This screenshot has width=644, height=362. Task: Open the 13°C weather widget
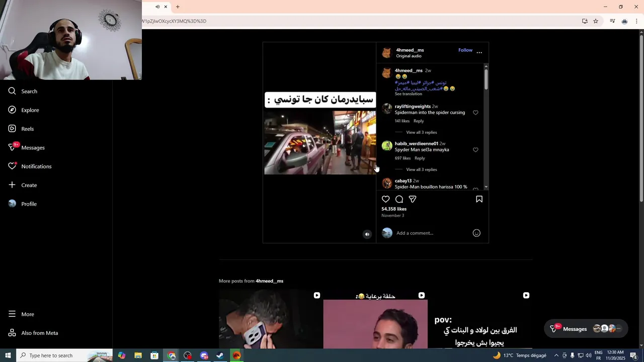pos(519,355)
